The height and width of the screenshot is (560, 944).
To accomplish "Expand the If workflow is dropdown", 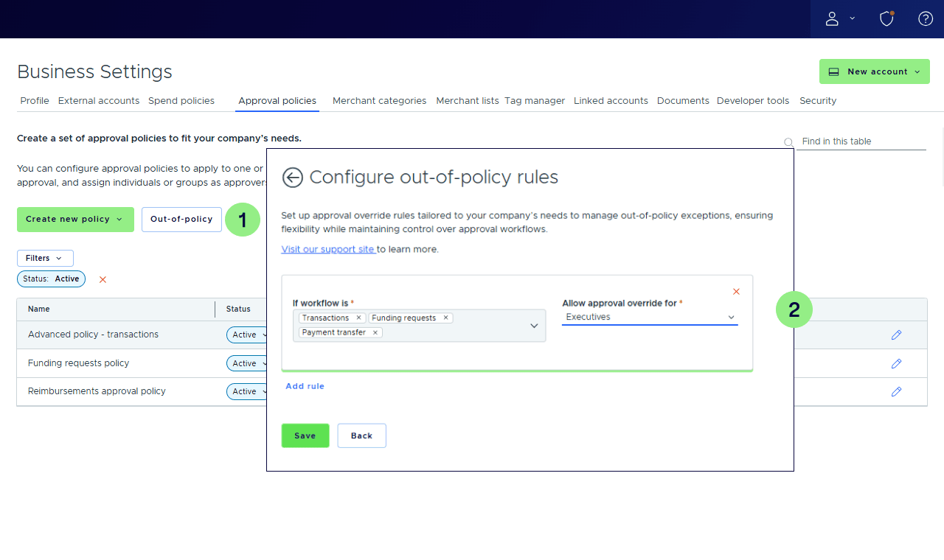I will pyautogui.click(x=534, y=325).
